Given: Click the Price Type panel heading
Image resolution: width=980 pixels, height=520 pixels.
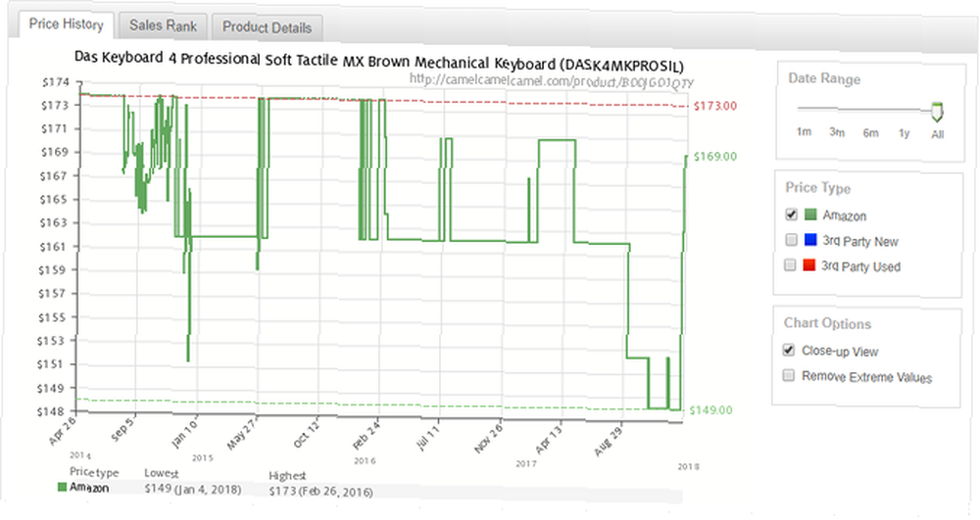Looking at the screenshot, I should pos(817,187).
